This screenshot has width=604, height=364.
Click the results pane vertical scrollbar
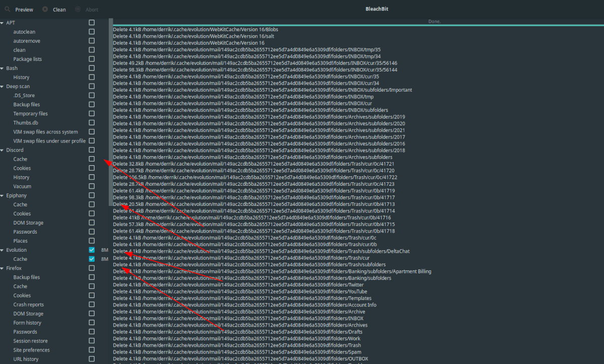[x=111, y=112]
